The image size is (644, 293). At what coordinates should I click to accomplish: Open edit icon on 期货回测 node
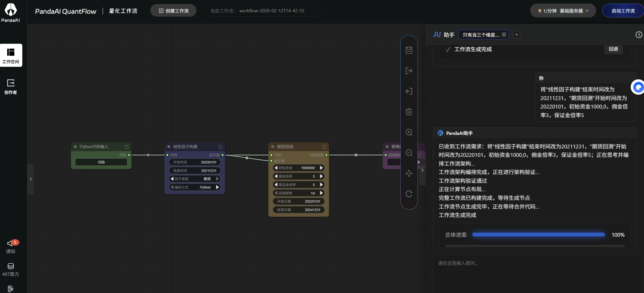pyautogui.click(x=324, y=147)
